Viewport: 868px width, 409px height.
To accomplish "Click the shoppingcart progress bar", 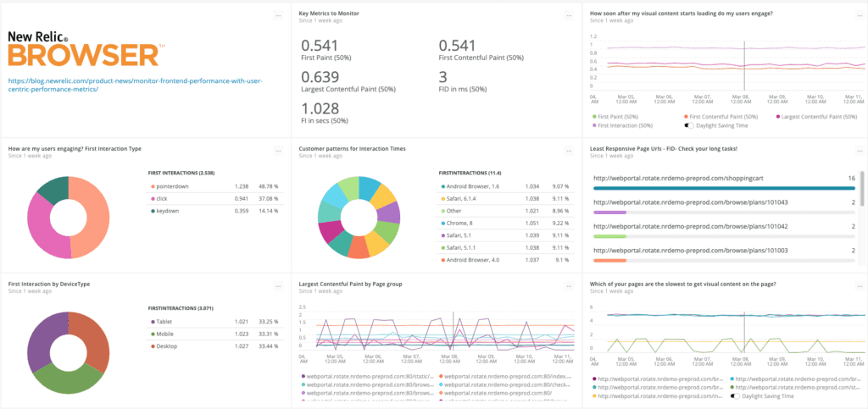I will pyautogui.click(x=724, y=188).
